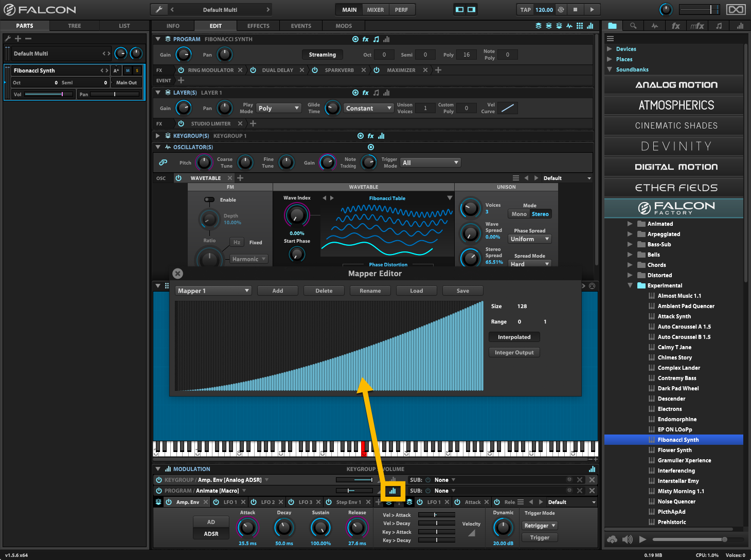Adjust the part Pan slider

click(115, 94)
